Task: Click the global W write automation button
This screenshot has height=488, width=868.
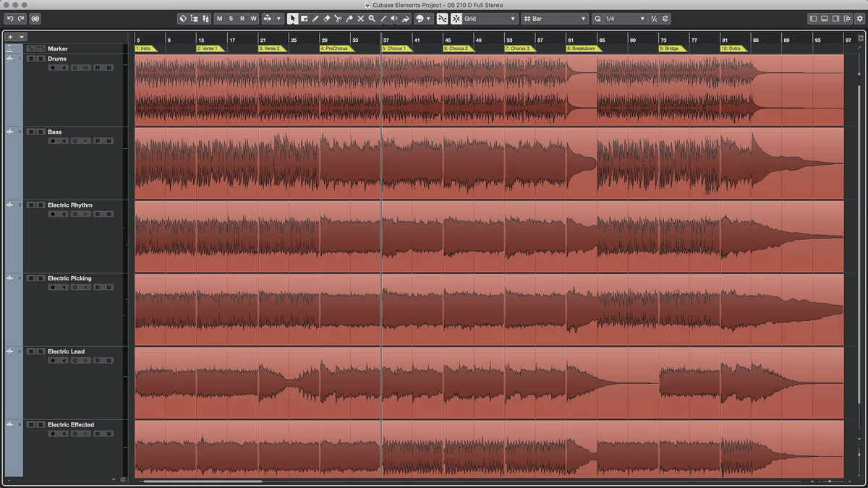Action: coord(253,19)
